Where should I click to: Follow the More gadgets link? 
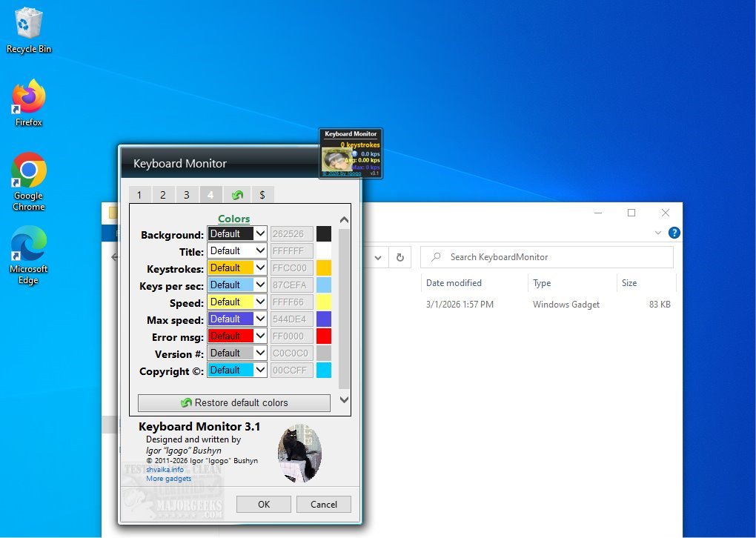click(x=168, y=479)
